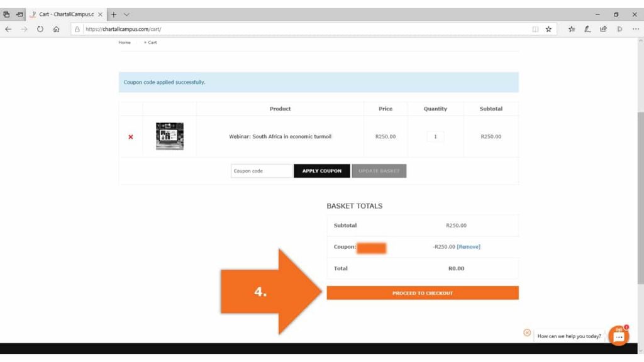Click the Coupon code input field
The width and height of the screenshot is (644, 362).
point(261,171)
